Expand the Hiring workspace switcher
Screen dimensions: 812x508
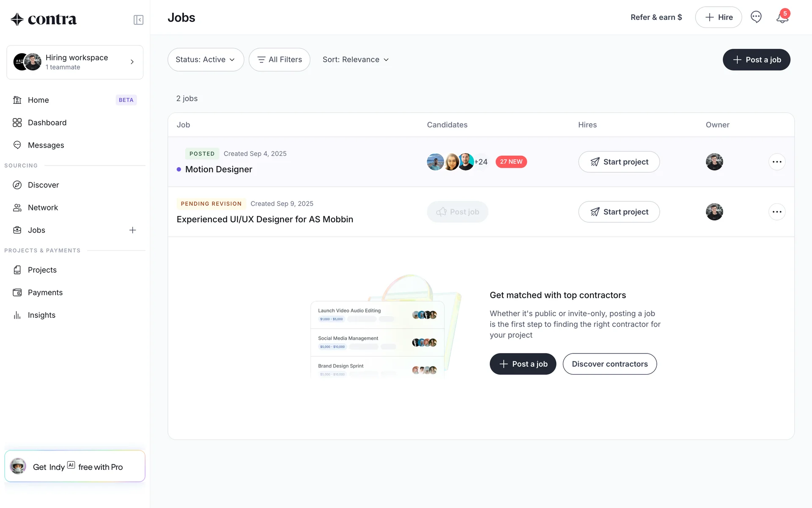75,62
